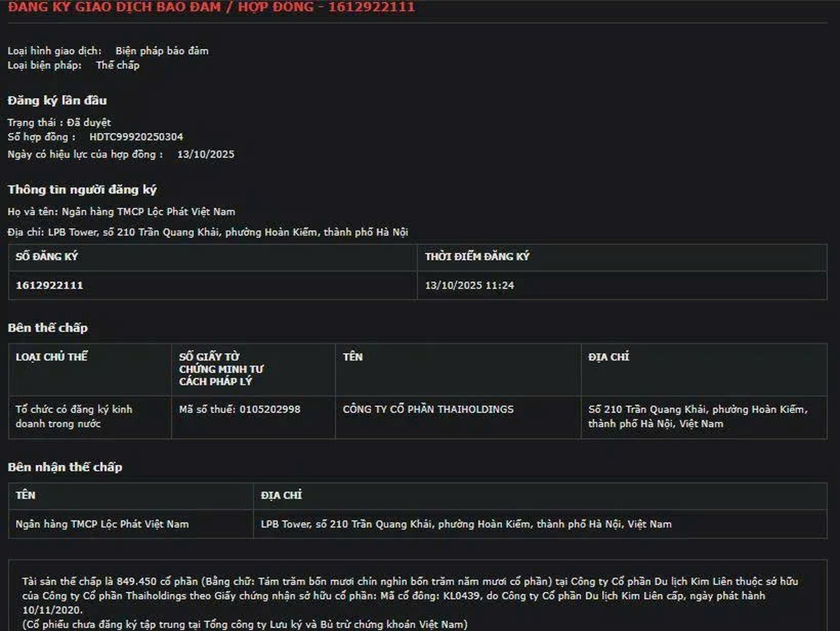Select the 'Đăng ký lần đầu' section heading

[57, 101]
